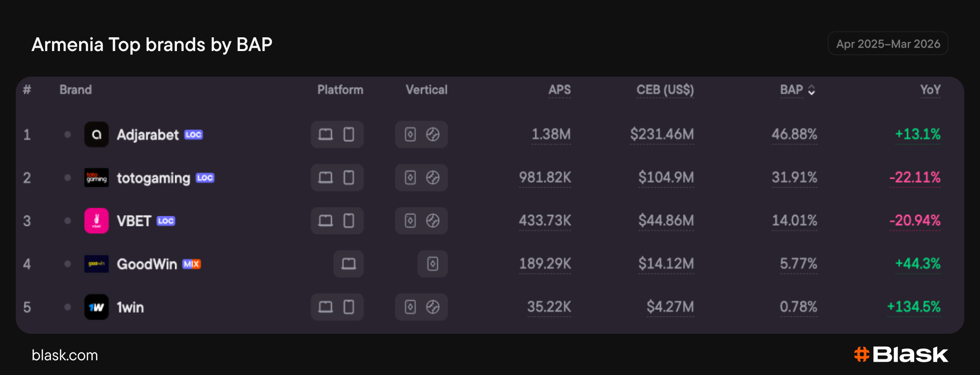Click the pink VBET logo icon
This screenshot has width=980, height=375.
pyautogui.click(x=96, y=221)
